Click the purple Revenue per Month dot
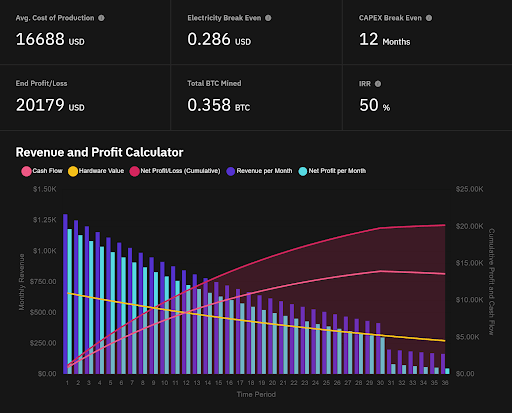This screenshot has width=512, height=413. point(231,171)
